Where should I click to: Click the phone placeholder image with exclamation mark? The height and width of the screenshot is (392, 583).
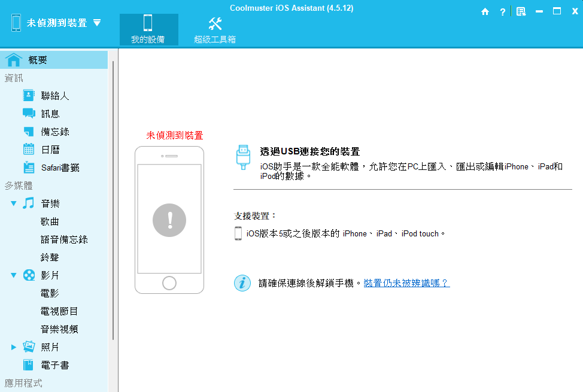pos(169,220)
